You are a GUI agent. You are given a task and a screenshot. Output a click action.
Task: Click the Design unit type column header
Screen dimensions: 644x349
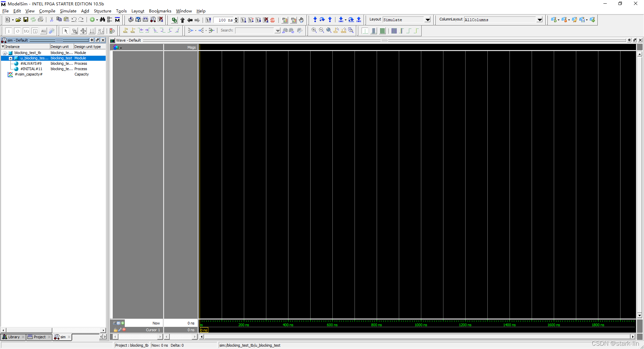pyautogui.click(x=90, y=47)
